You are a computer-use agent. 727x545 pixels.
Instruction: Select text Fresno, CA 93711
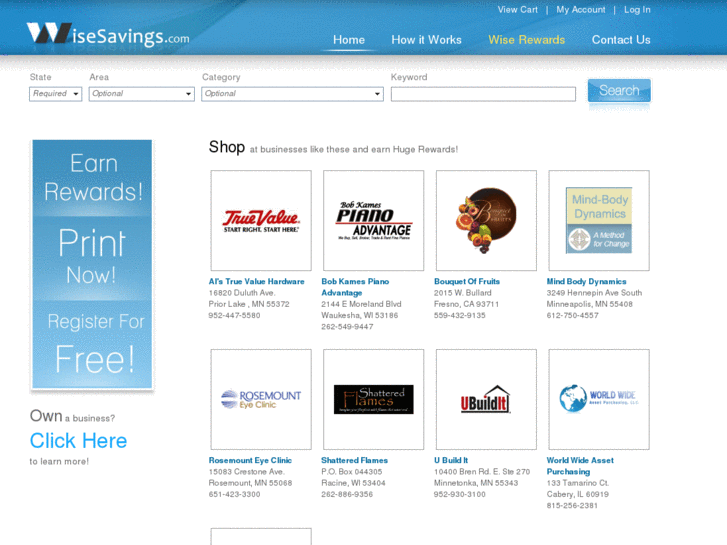coord(466,304)
